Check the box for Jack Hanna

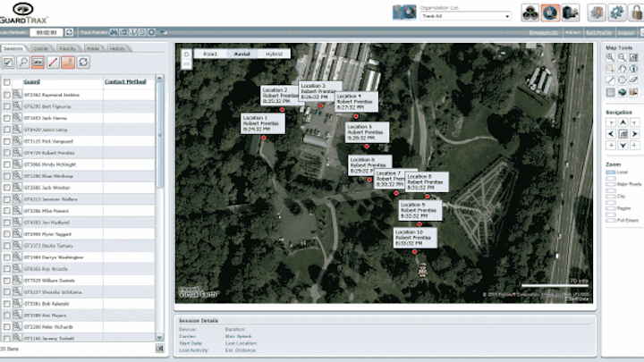6,118
